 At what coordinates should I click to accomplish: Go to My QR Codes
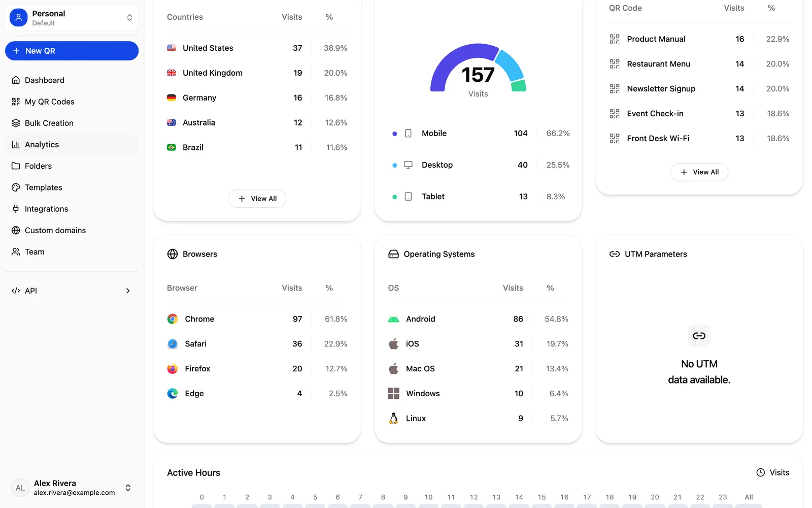click(x=72, y=102)
